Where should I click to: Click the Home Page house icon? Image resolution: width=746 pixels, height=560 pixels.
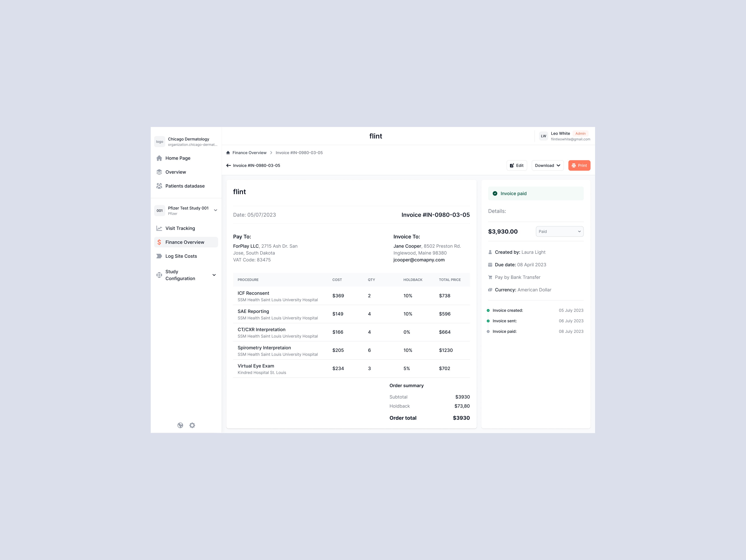159,158
